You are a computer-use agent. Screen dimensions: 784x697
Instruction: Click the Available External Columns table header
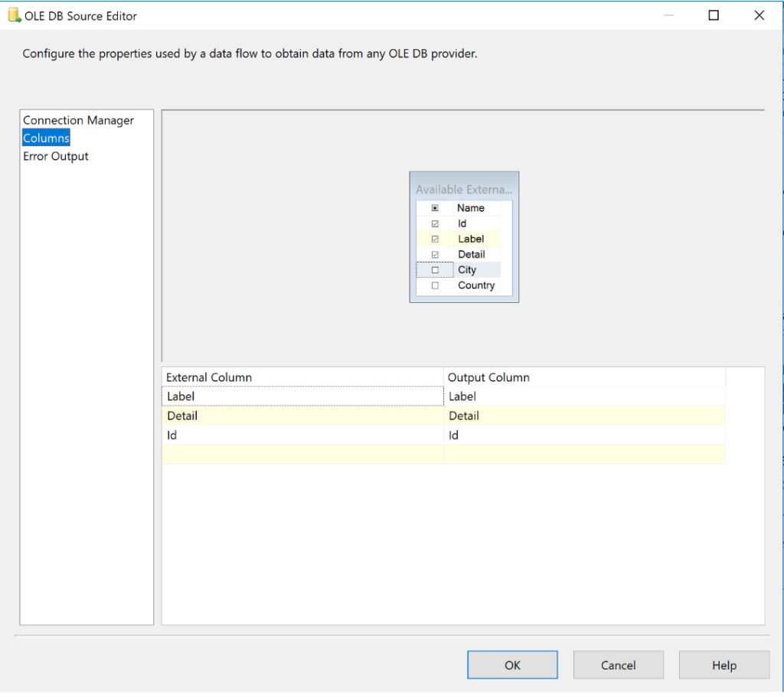pyautogui.click(x=464, y=188)
